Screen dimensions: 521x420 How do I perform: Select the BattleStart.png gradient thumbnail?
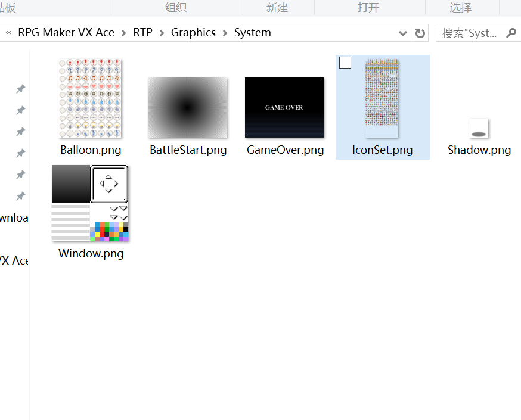(x=187, y=108)
